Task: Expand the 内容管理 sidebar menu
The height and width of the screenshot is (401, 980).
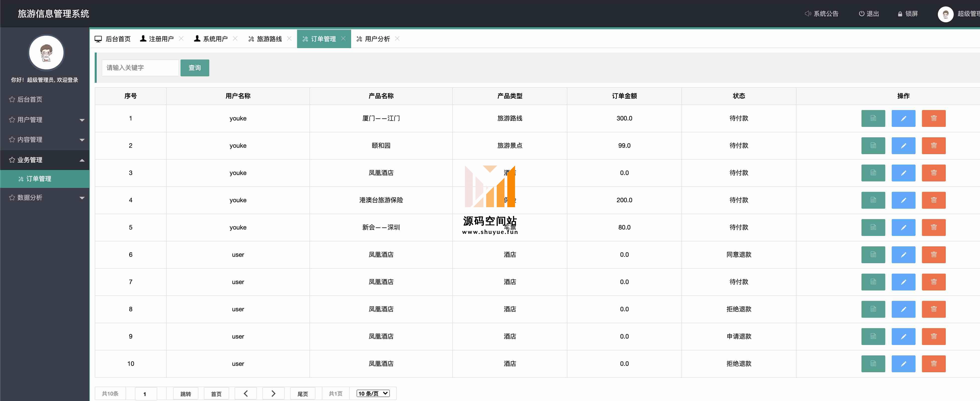Action: [45, 140]
